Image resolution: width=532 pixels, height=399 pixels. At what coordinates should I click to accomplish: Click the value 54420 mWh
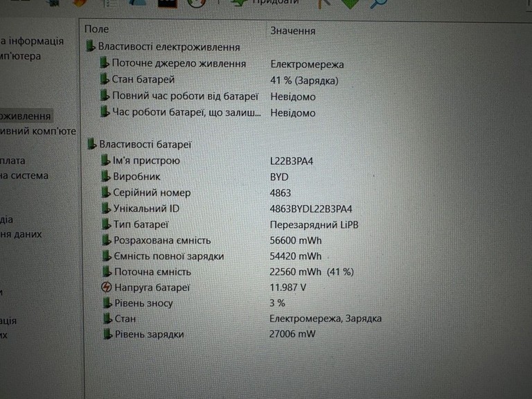(296, 256)
